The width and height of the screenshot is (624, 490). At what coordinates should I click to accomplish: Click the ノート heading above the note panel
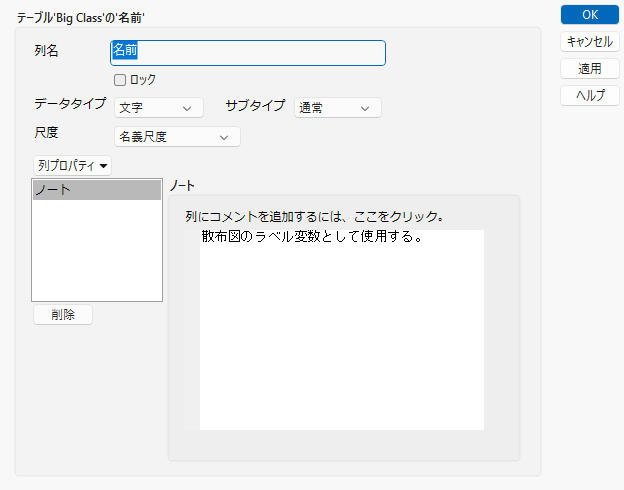click(x=182, y=186)
